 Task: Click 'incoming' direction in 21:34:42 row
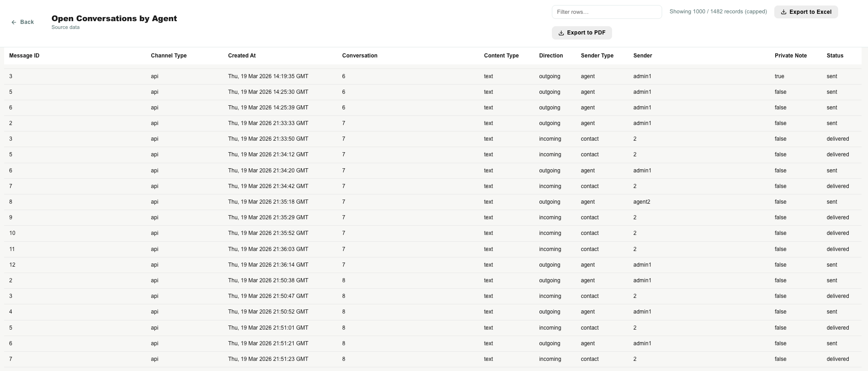coord(550,186)
